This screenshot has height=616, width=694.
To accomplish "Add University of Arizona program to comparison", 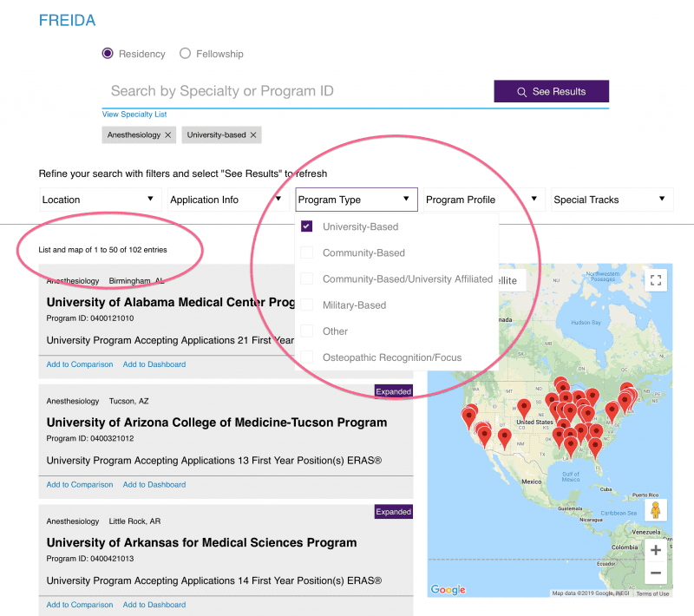I will pyautogui.click(x=80, y=485).
